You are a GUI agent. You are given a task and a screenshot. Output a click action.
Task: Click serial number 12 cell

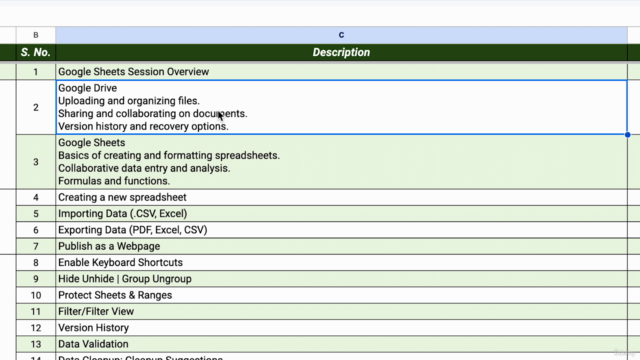coord(36,328)
